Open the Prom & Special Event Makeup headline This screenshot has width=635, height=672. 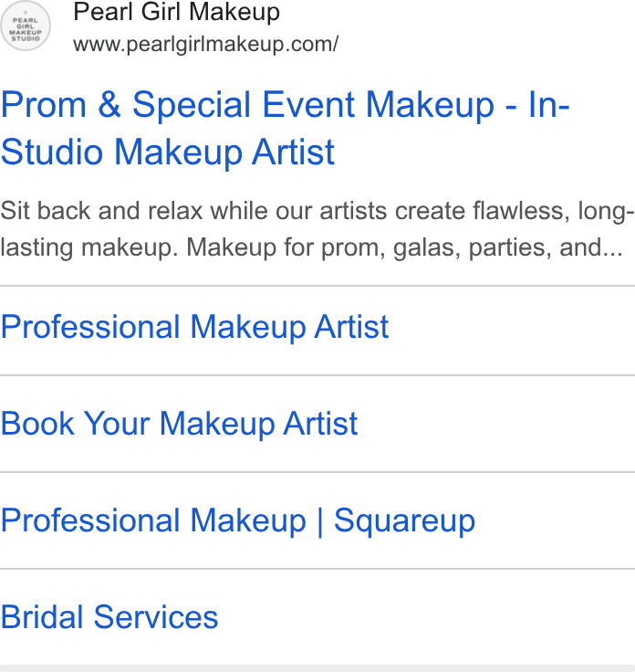point(286,128)
